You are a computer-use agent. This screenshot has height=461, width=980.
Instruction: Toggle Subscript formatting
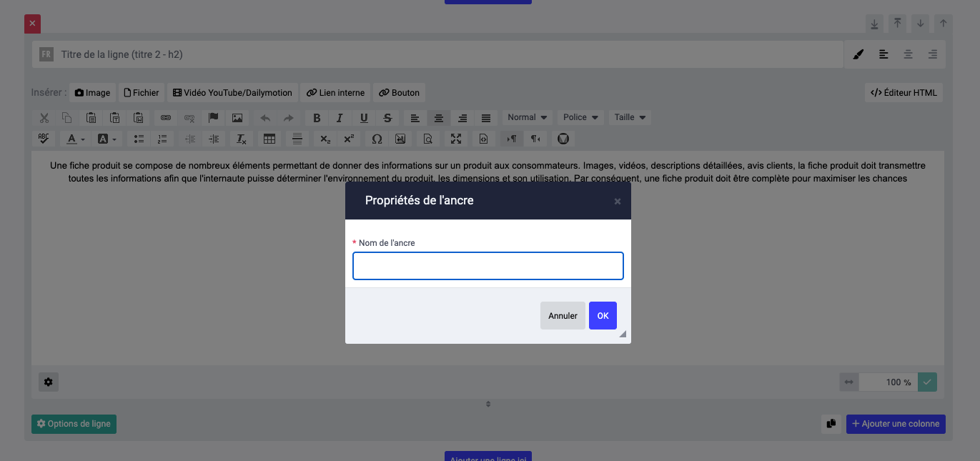coord(325,139)
